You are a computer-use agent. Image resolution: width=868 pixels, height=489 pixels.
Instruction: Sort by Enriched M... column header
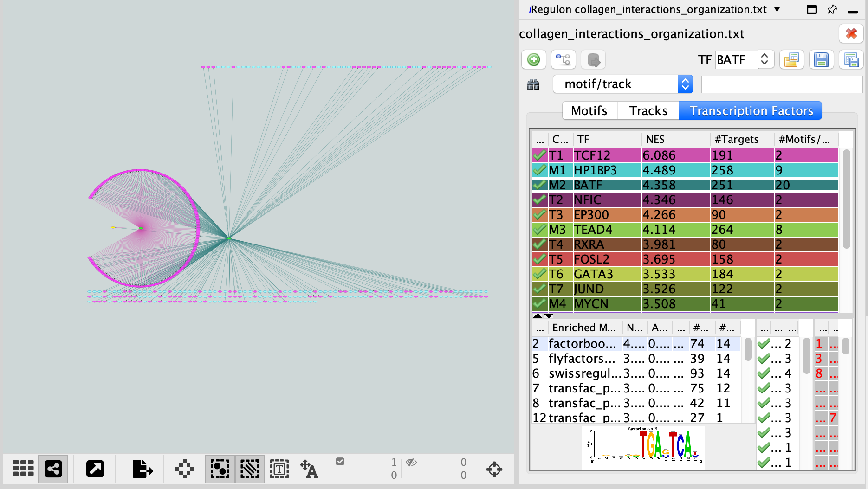click(584, 328)
